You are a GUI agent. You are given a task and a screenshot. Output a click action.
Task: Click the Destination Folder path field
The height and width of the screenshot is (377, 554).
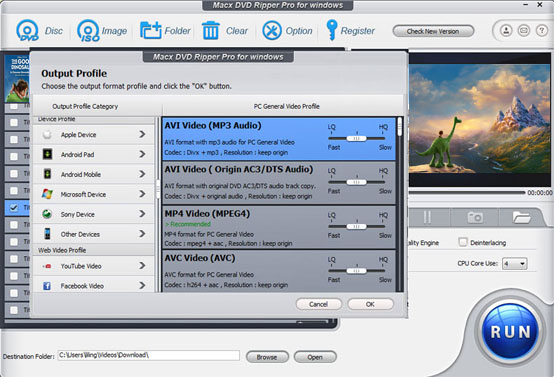148,355
